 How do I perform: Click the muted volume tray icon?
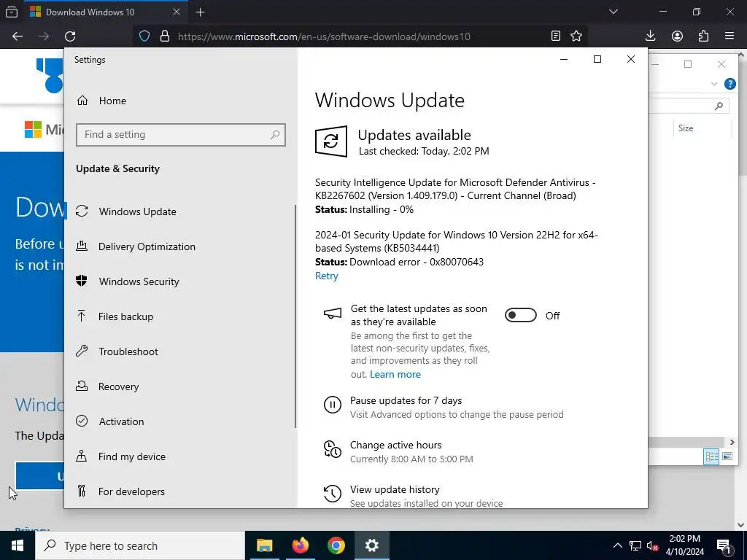click(x=653, y=545)
